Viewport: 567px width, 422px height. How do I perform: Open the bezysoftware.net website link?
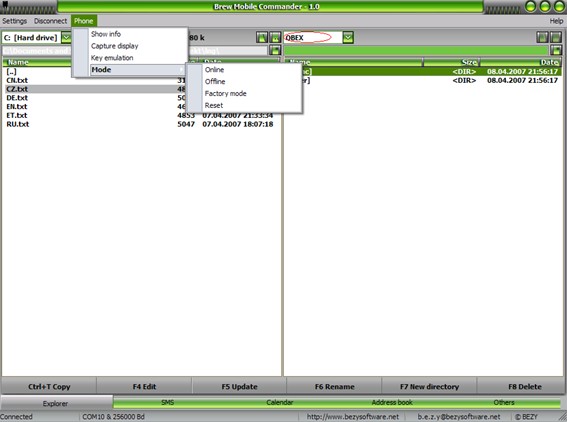point(353,417)
